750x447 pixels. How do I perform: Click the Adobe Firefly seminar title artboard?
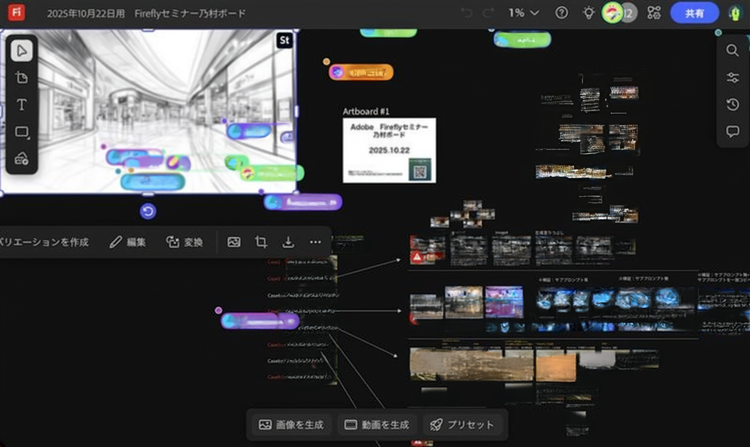389,150
